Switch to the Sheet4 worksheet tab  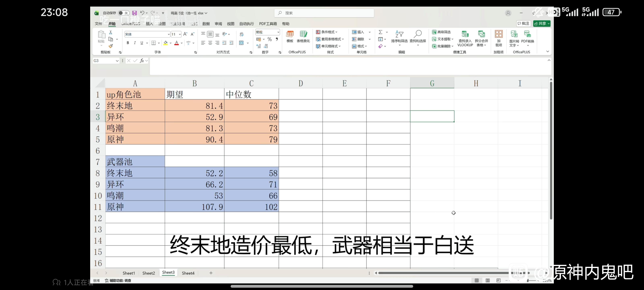188,273
